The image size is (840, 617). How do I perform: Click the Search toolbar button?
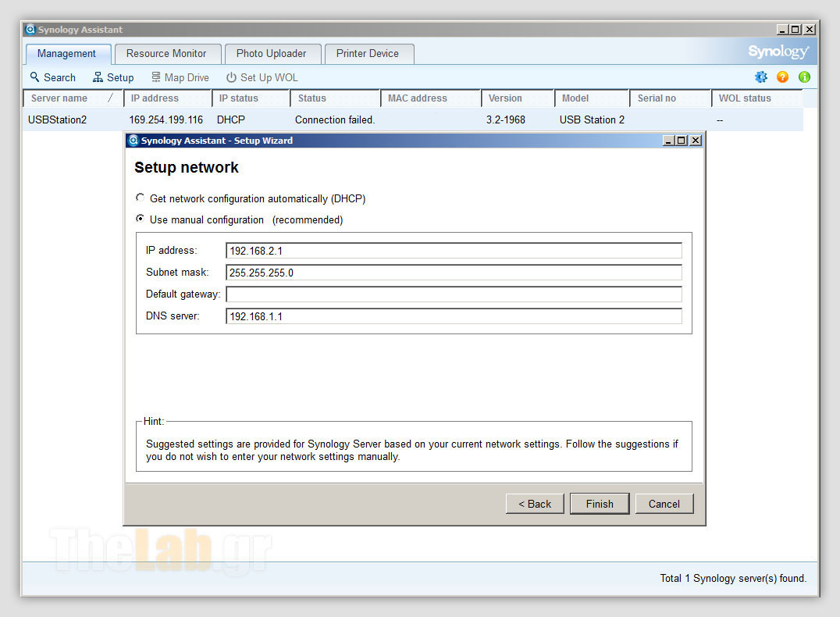click(x=52, y=77)
